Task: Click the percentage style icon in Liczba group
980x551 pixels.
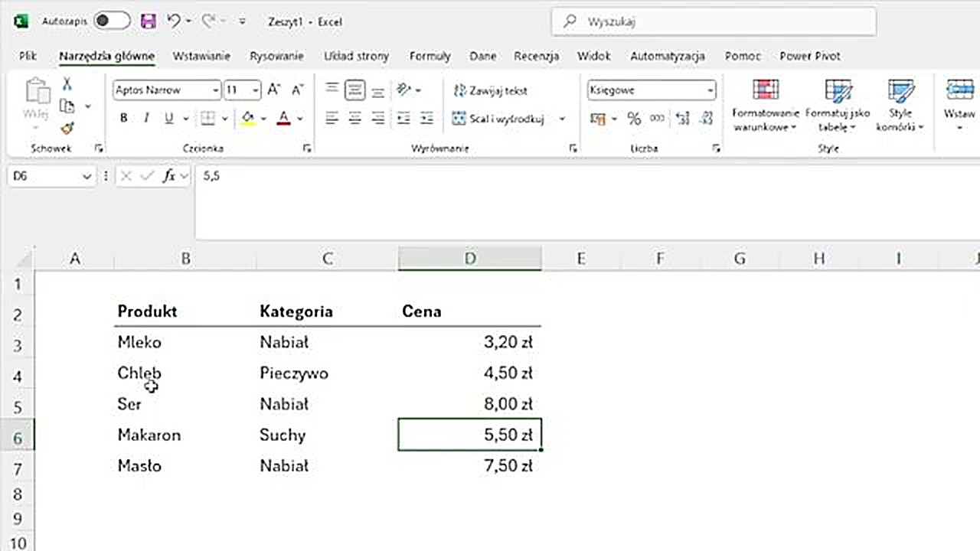Action: click(x=634, y=119)
